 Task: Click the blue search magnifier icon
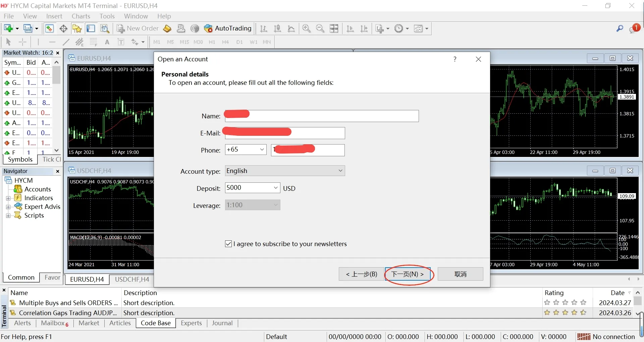pos(620,28)
